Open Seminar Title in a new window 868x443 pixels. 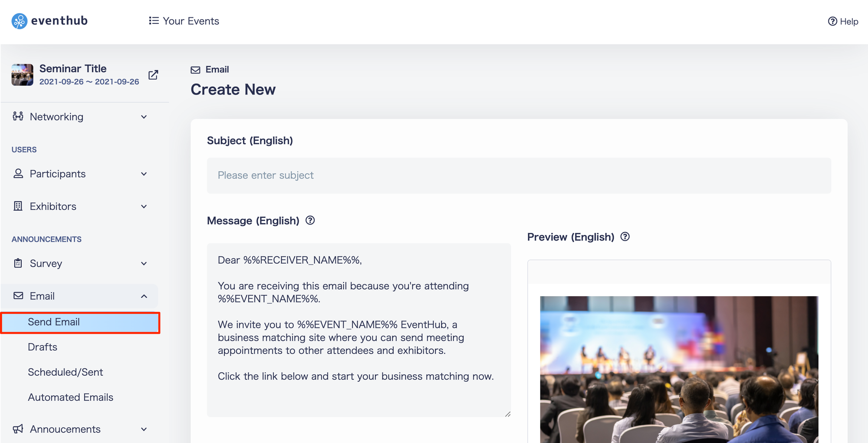(153, 75)
